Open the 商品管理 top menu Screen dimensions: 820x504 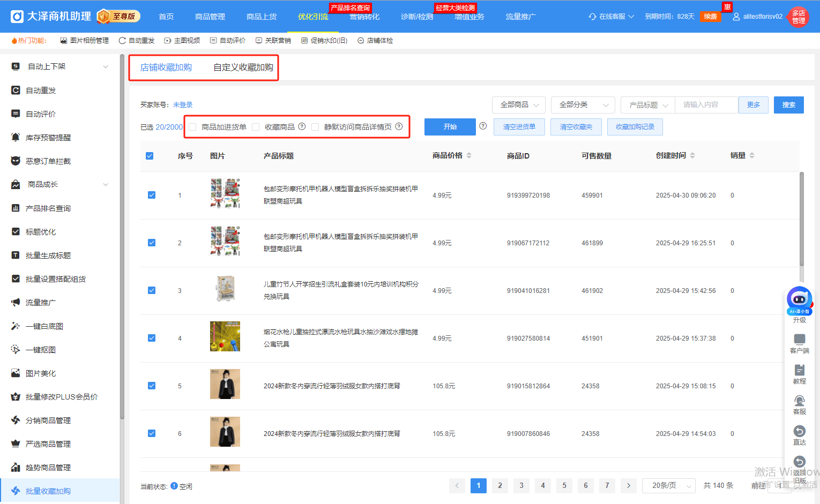click(210, 17)
